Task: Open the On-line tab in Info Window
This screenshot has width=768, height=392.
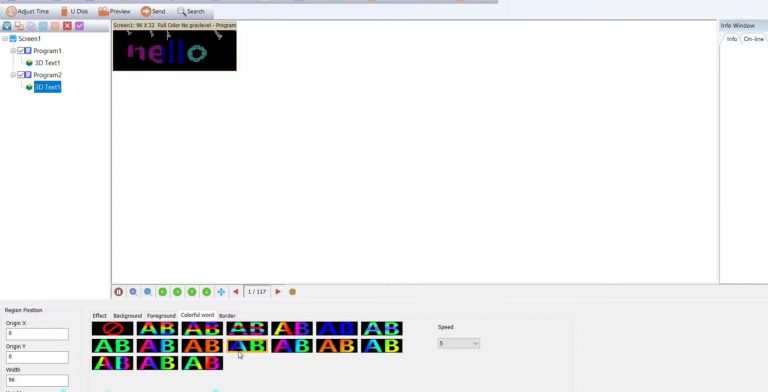Action: pyautogui.click(x=753, y=39)
